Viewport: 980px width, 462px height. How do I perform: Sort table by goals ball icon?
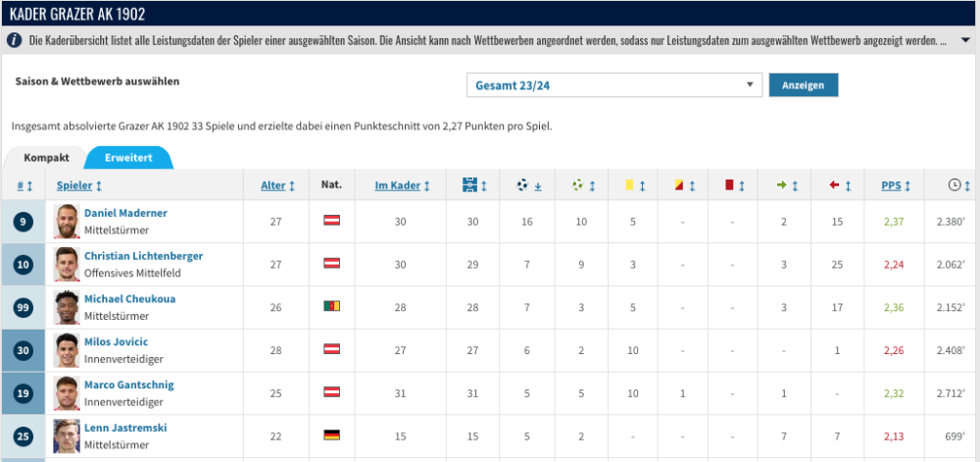(528, 184)
